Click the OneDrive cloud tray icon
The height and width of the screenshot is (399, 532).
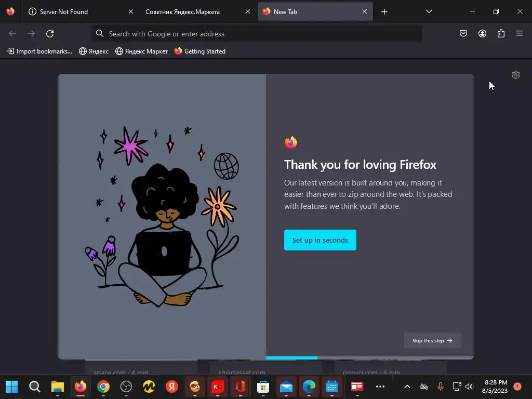[424, 387]
